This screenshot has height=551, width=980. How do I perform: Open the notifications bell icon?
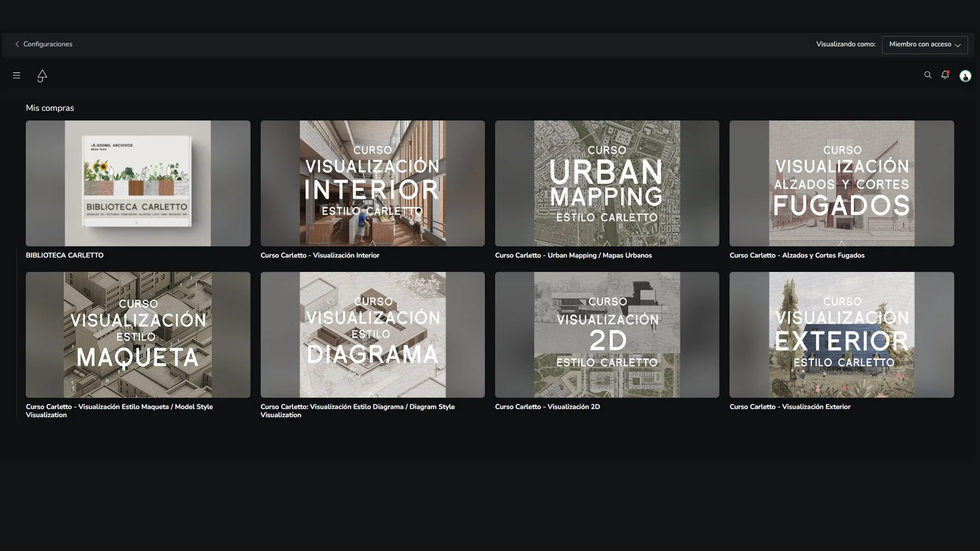point(945,75)
